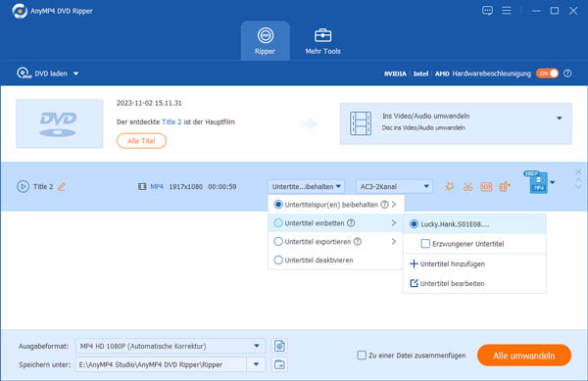The width and height of the screenshot is (588, 381).
Task: Play the Title 2 preview
Action: click(23, 186)
